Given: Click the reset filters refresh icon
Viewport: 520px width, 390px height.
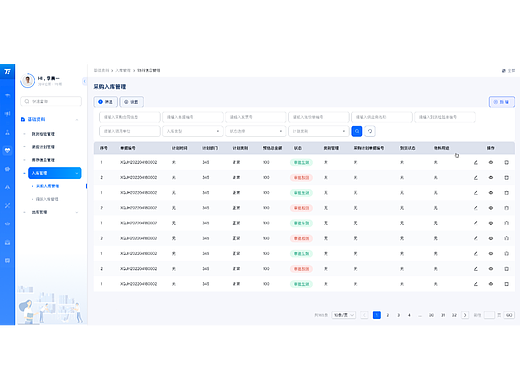Looking at the screenshot, I should tap(370, 131).
